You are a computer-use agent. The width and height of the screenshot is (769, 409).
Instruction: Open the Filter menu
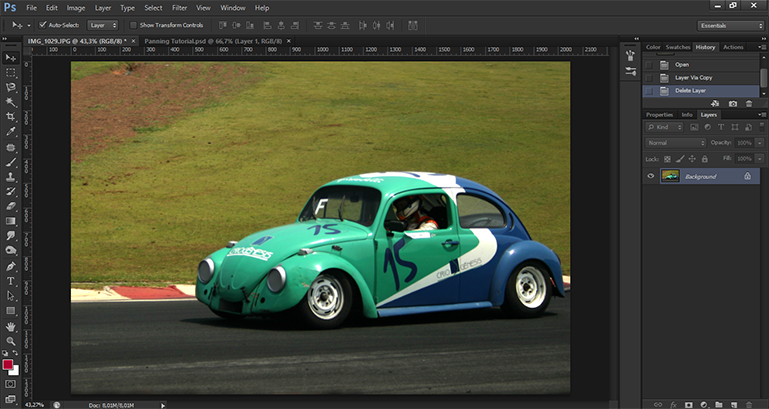click(179, 7)
